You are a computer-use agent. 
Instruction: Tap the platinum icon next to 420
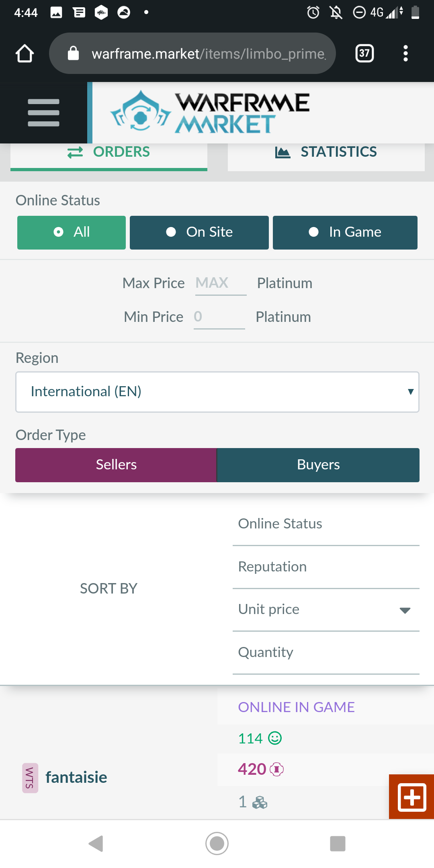click(277, 769)
